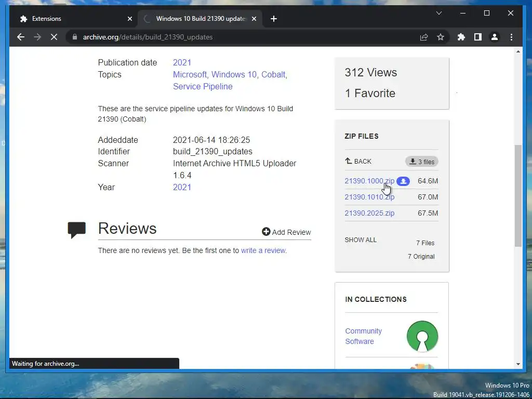The image size is (532, 399).
Task: Click the 312 Views text
Action: coord(370,72)
